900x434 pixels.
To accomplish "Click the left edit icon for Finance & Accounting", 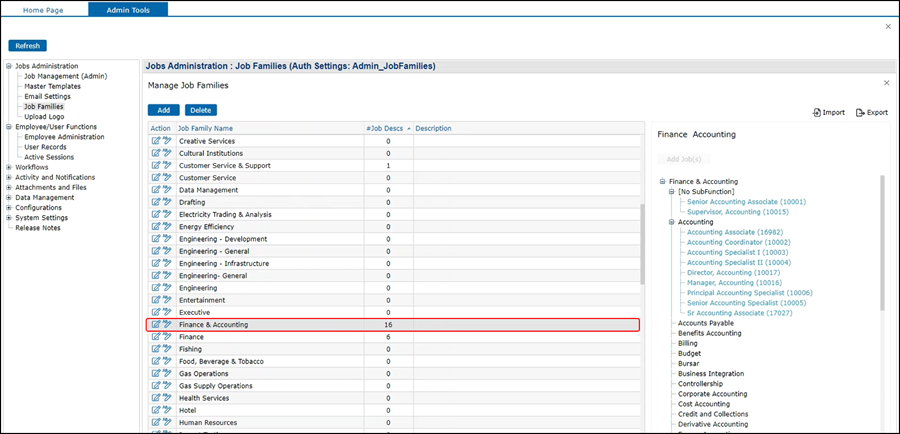I will click(x=156, y=325).
